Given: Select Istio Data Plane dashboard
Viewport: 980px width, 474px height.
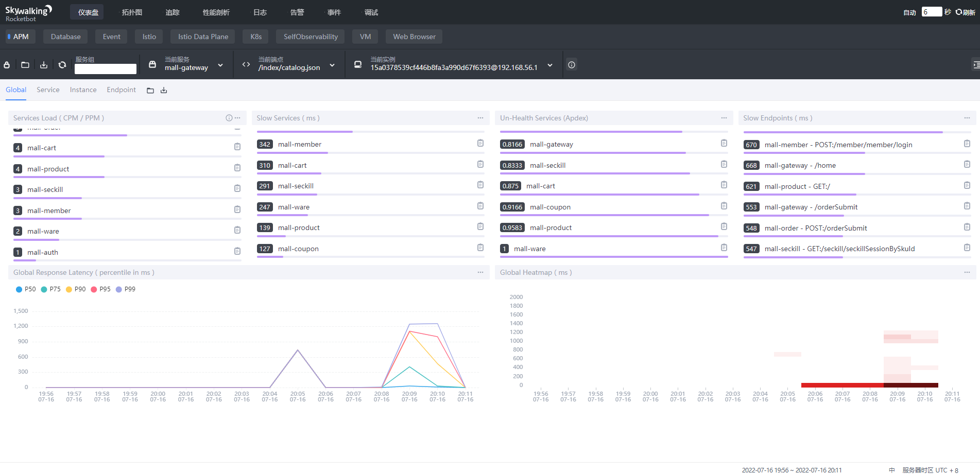Looking at the screenshot, I should click(203, 37).
